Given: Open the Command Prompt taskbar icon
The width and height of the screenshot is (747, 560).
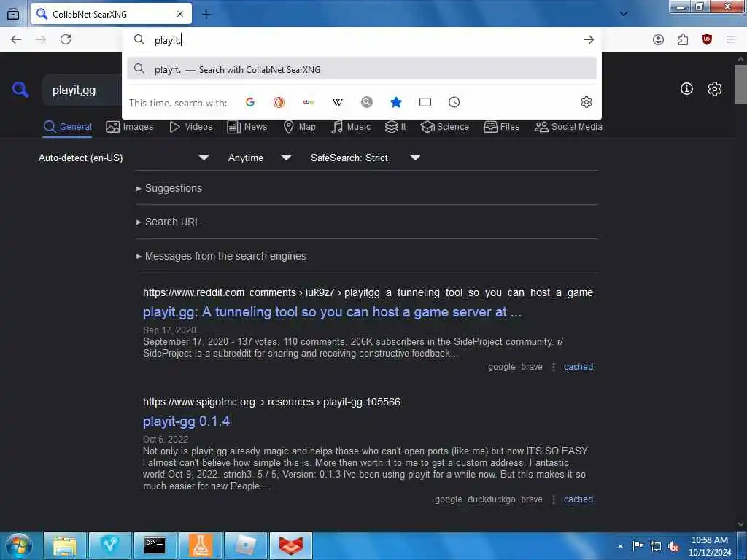Looking at the screenshot, I should pos(155,545).
